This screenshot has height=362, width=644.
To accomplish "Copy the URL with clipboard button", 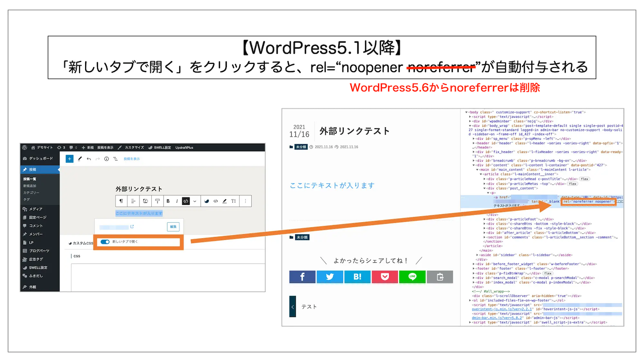I will (440, 277).
